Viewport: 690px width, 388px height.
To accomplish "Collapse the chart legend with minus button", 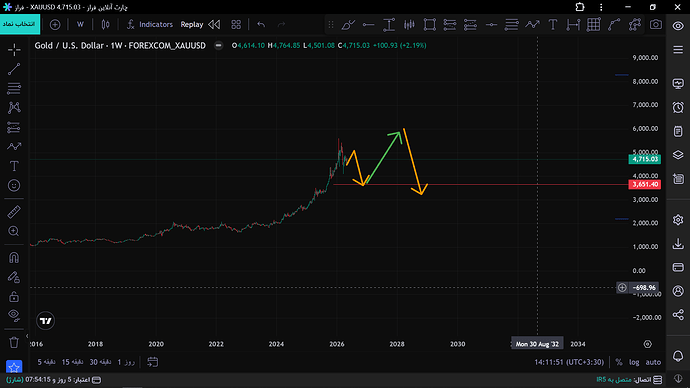I will click(x=218, y=45).
